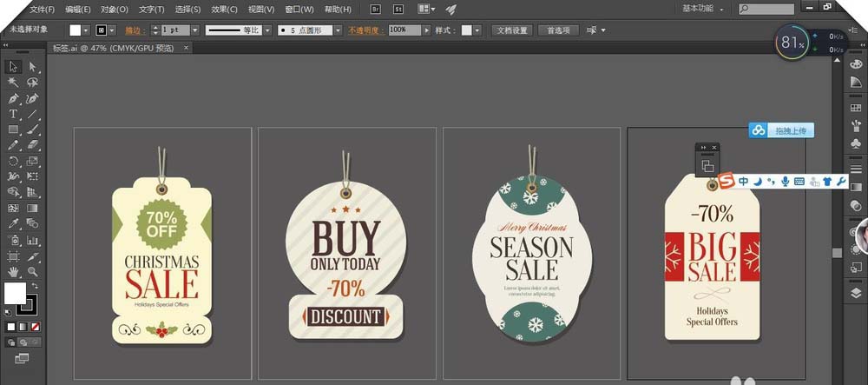The image size is (868, 385).
Task: Select the Type tool in toolbox
Action: 13,114
